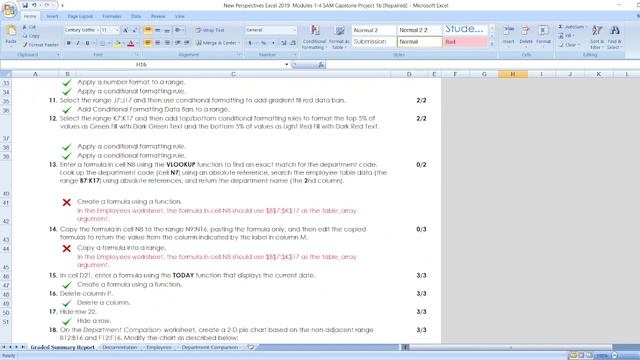Screen dimensions: 640x360
Task: Toggle Bold formatting
Action: pyautogui.click(x=69, y=43)
